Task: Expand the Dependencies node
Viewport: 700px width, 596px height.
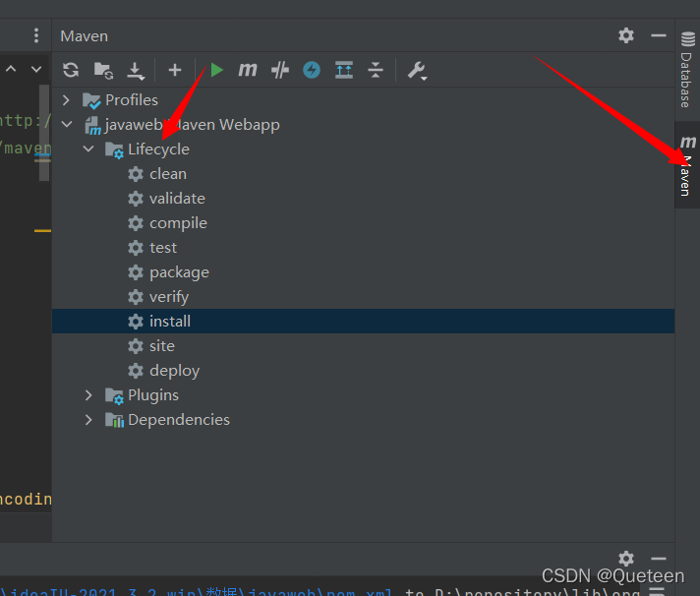Action: 88,420
